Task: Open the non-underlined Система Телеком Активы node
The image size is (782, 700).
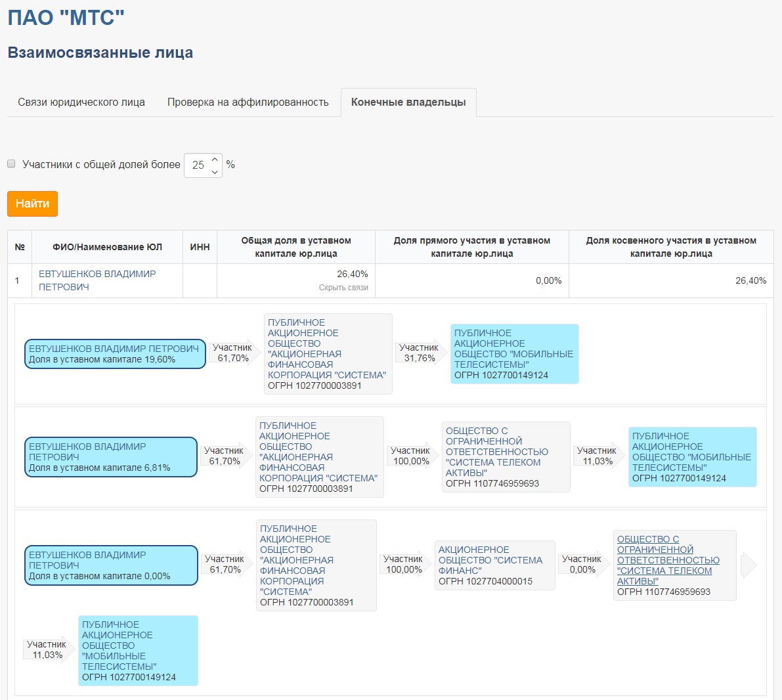Action: click(506, 457)
